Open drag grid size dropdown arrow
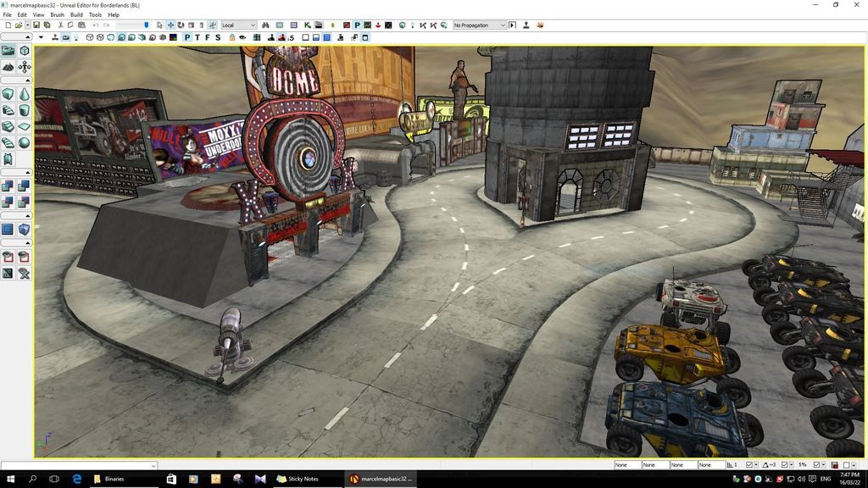The height and width of the screenshot is (488, 868). tap(756, 465)
